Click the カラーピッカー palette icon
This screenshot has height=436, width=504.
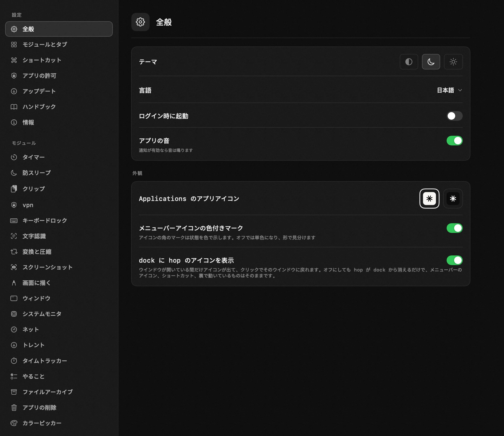(x=14, y=423)
